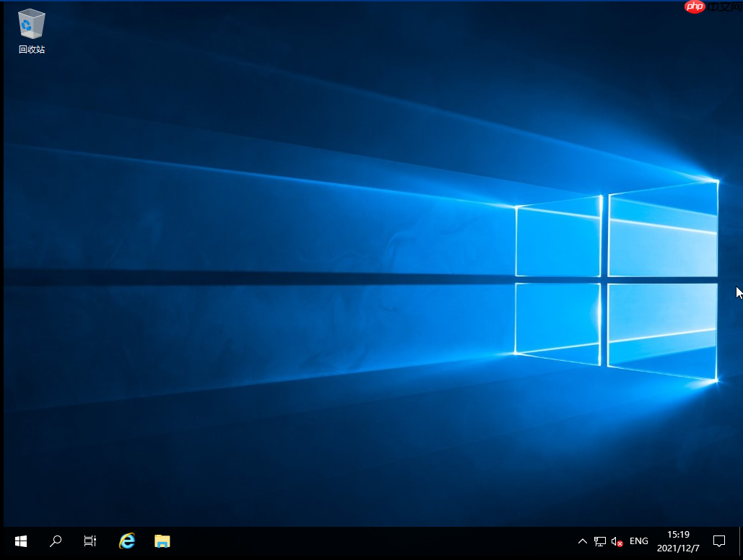Open network status tray icon
This screenshot has height=560, width=743.
pos(600,541)
